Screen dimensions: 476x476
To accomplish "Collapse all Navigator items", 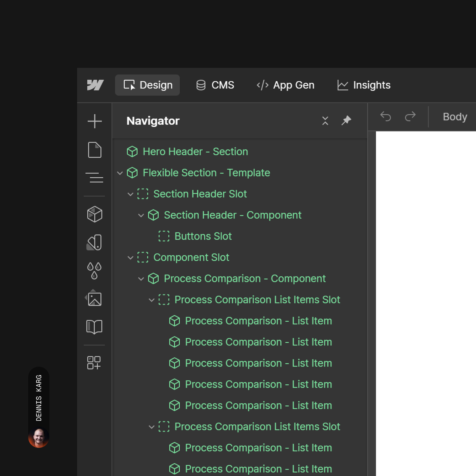I will click(325, 121).
